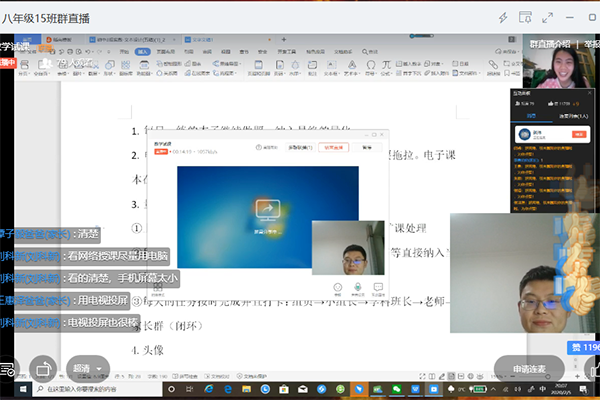Open WeChat from the taskbar

(x=396, y=389)
